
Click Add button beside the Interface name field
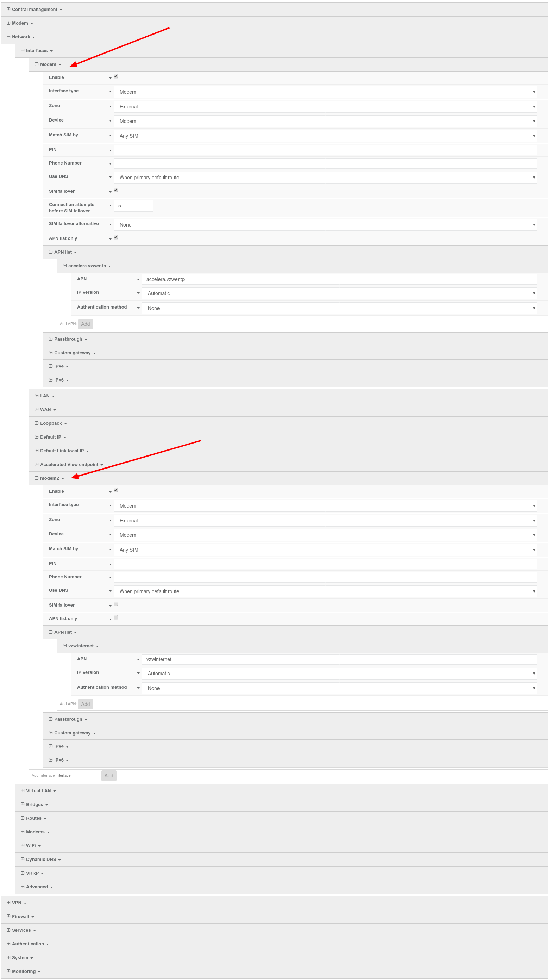109,775
